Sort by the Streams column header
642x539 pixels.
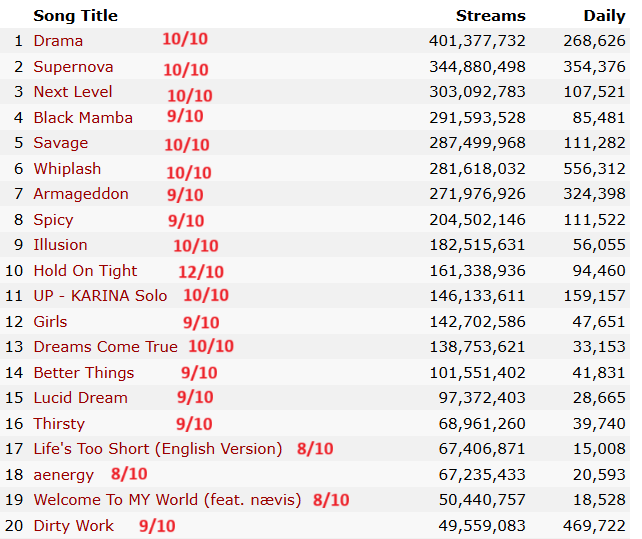(490, 16)
